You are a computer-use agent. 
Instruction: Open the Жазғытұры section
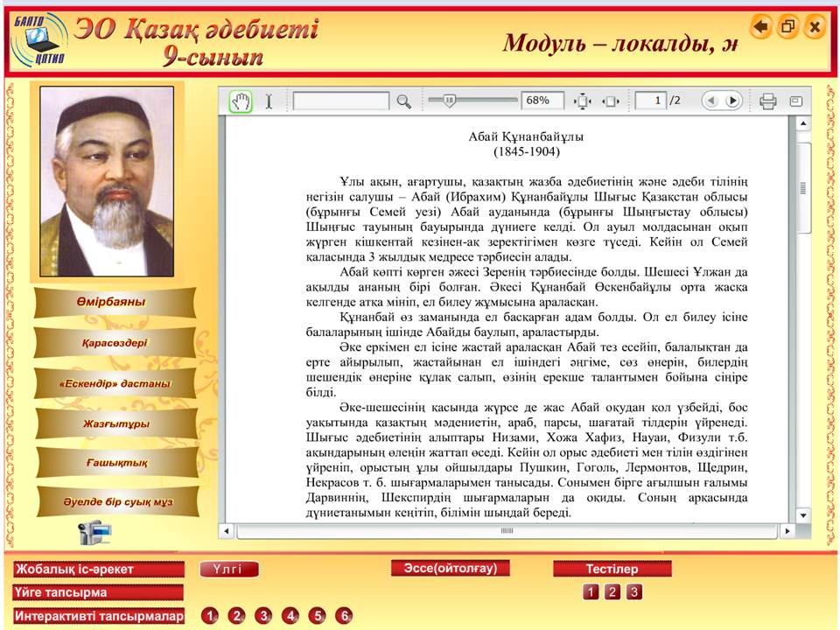point(115,423)
